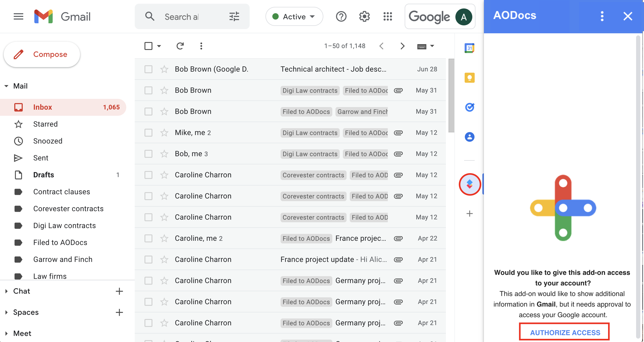The width and height of the screenshot is (644, 342).
Task: Open Google Calendar side panel
Action: click(x=469, y=48)
